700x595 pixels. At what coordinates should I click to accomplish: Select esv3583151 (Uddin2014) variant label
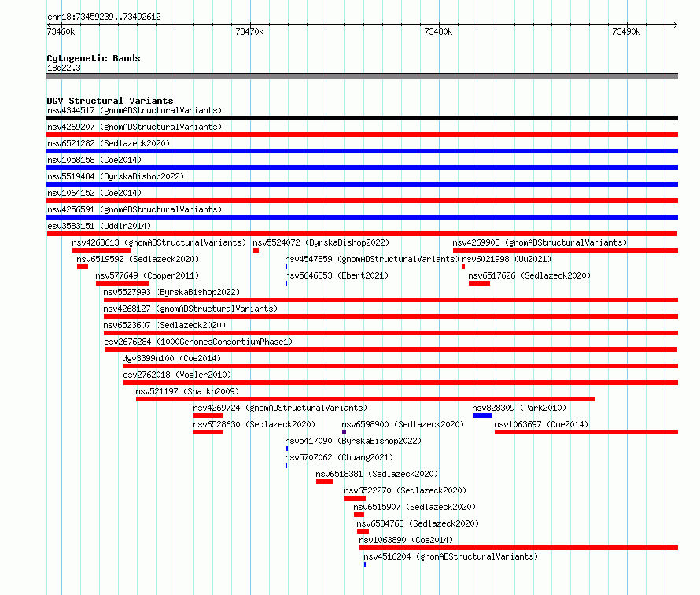[x=99, y=226]
